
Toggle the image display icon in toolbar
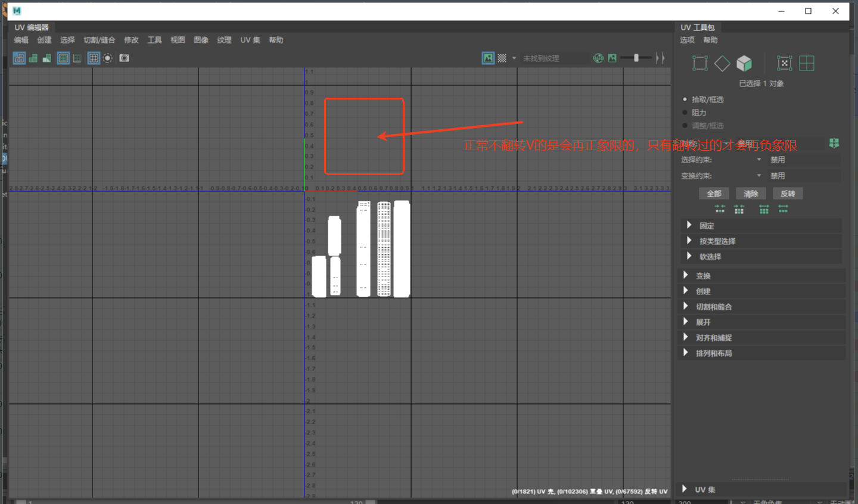pyautogui.click(x=488, y=58)
